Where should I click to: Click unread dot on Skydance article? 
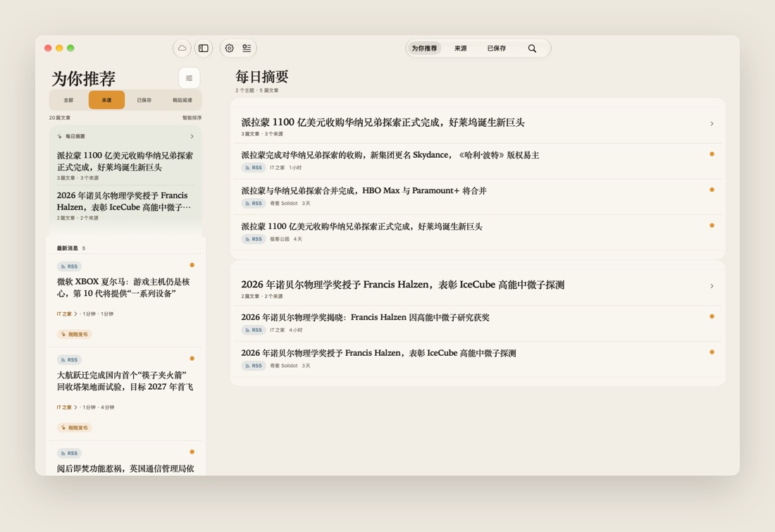[x=712, y=154]
